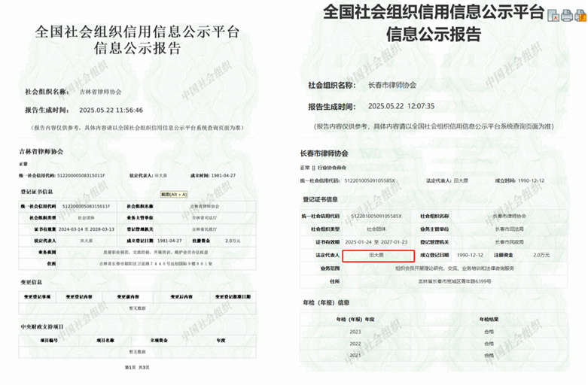Click validity period 2025-01-24 至 2027-01-23
The image size is (588, 385).
[x=376, y=242]
